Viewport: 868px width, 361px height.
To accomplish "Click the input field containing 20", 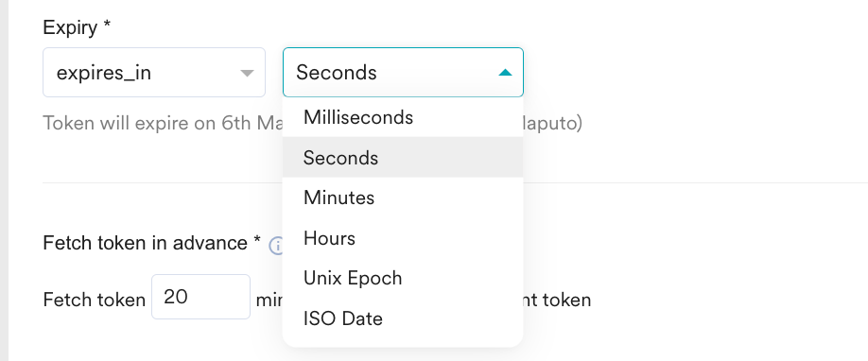I will pos(201,297).
